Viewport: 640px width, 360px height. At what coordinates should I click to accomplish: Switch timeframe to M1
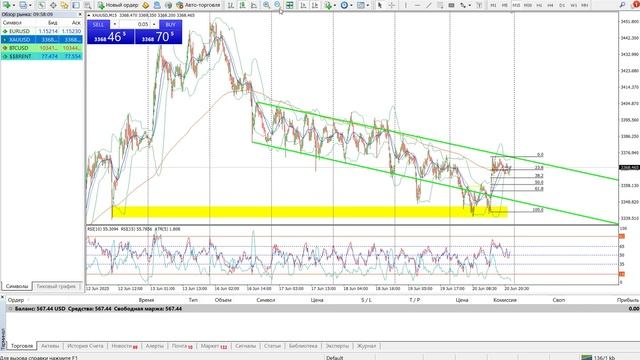[x=493, y=5]
